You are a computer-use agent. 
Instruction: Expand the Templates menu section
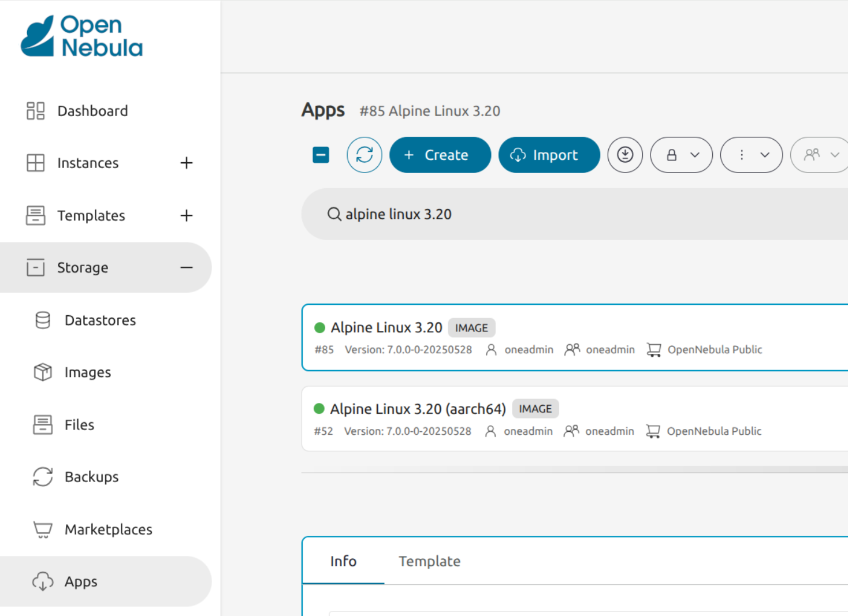pyautogui.click(x=186, y=215)
